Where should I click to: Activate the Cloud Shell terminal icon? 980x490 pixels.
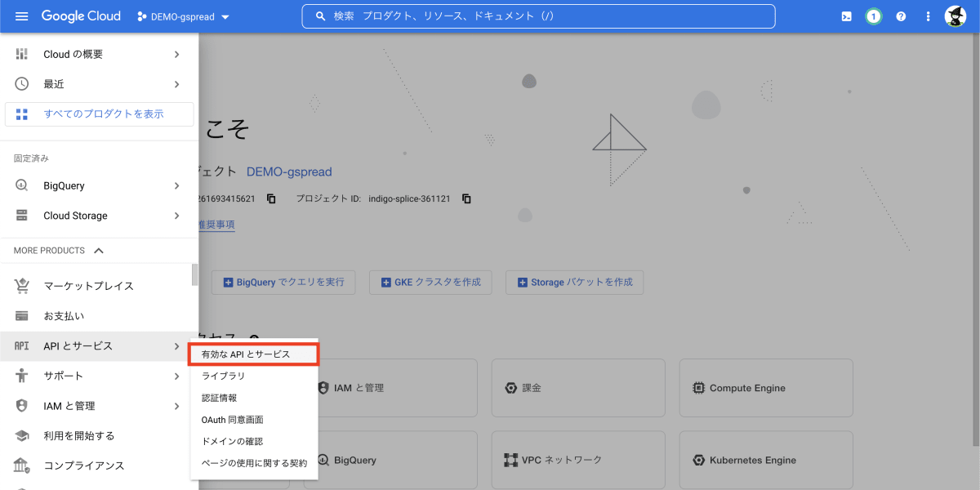847,16
